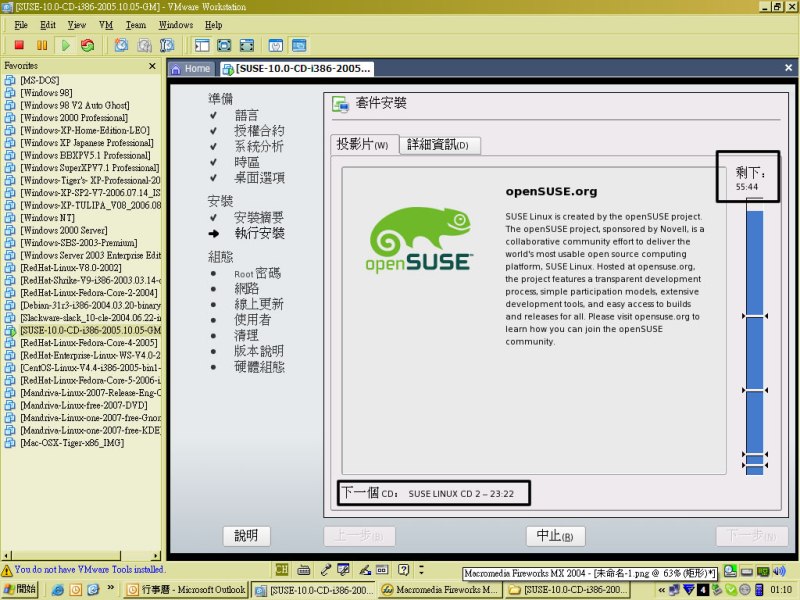Click the openSUSE chameleon logo
Image resolution: width=800 pixels, height=600 pixels.
tap(419, 240)
